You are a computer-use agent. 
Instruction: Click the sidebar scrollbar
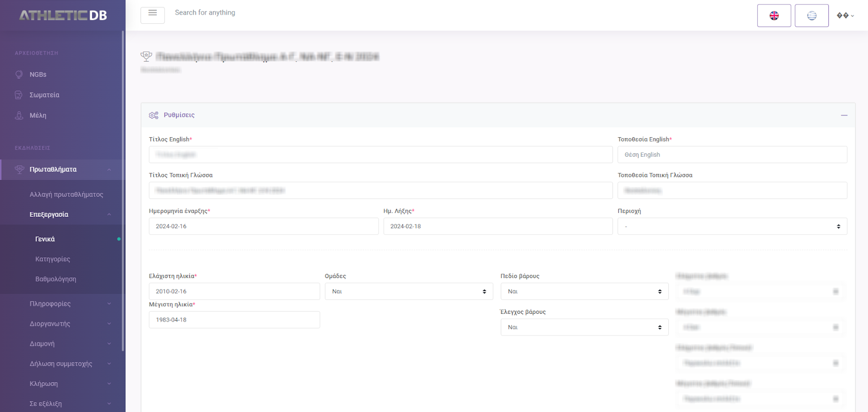tap(123, 191)
